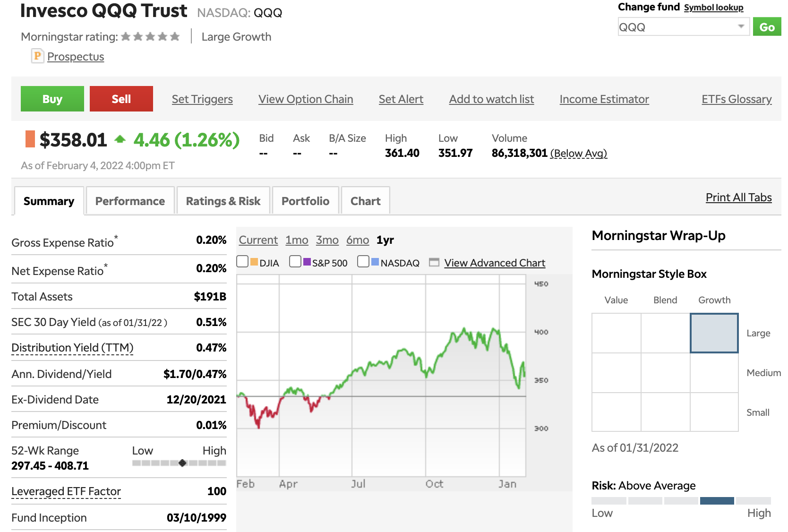
Task: Click the green Go button
Action: [x=767, y=27]
